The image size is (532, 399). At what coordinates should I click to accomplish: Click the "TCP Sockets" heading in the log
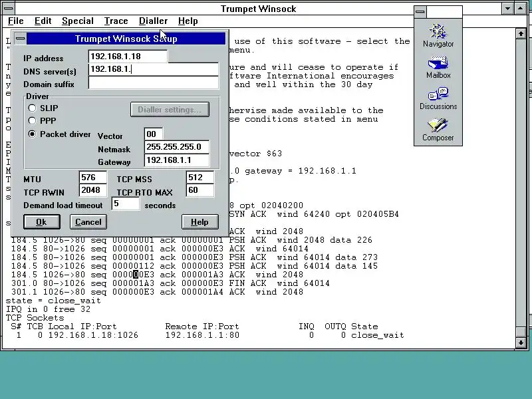(x=35, y=318)
